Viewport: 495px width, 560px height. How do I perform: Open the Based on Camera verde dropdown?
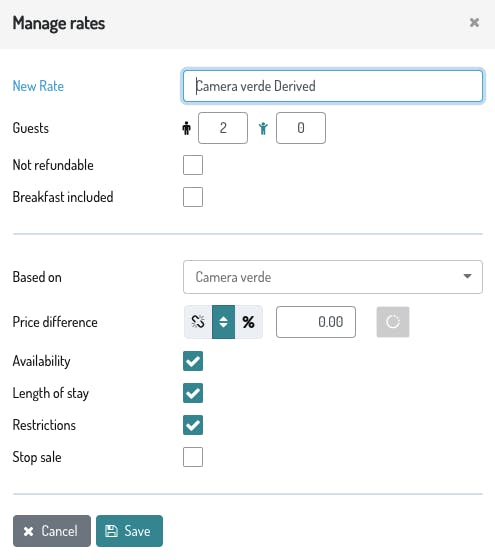click(x=333, y=277)
